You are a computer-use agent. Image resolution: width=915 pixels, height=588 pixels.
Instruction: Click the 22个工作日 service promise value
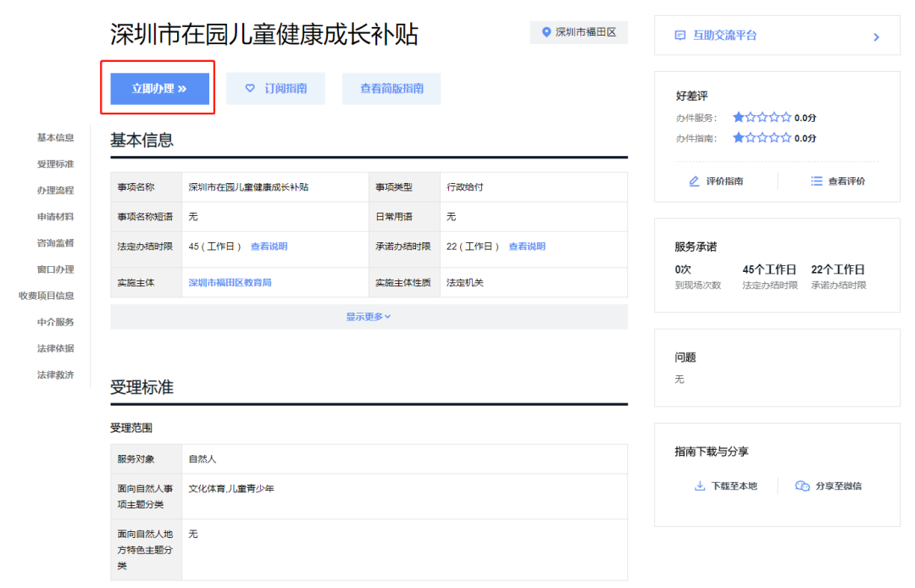click(837, 269)
